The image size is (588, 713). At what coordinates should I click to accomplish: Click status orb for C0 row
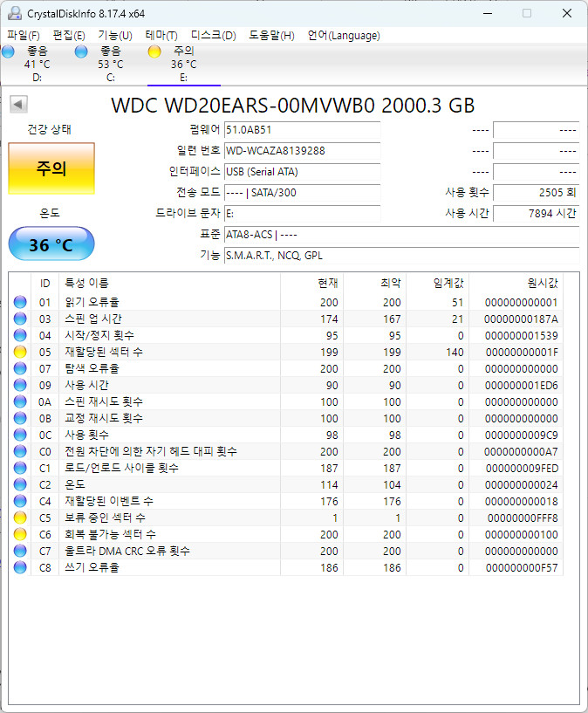(20, 451)
